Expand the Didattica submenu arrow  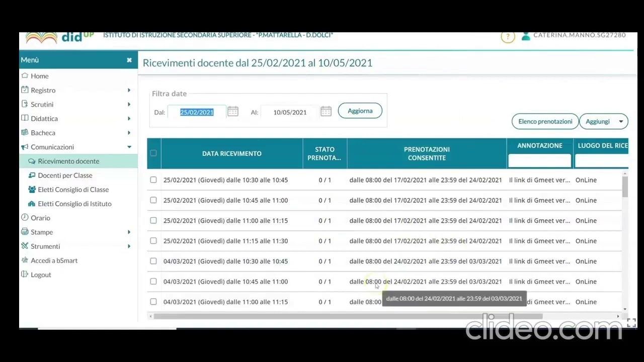(129, 119)
